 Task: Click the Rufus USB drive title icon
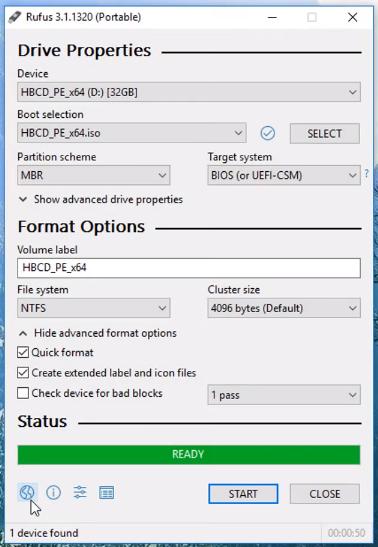15,17
